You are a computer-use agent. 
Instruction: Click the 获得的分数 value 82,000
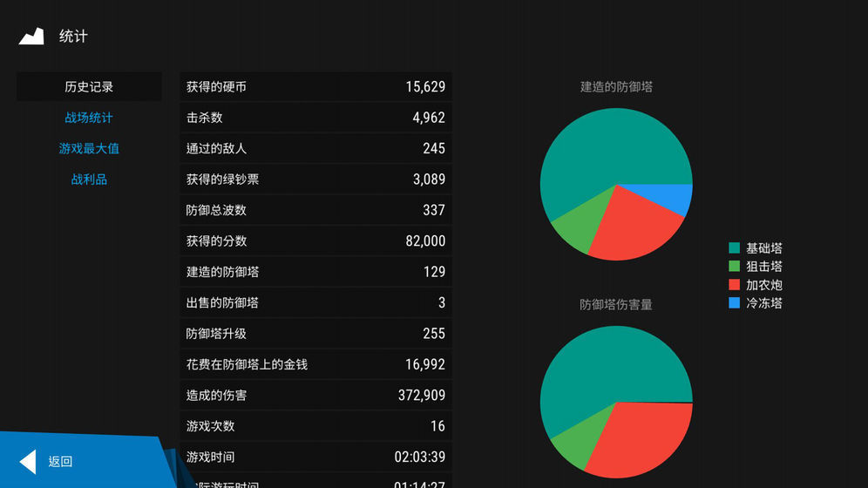[425, 241]
